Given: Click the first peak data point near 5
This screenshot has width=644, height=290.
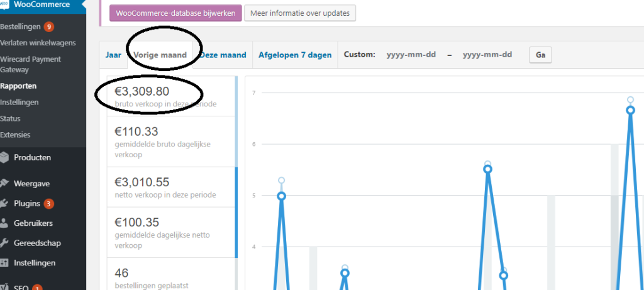Looking at the screenshot, I should click(281, 196).
